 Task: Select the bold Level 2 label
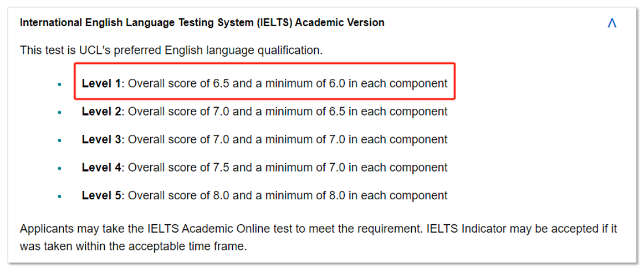(x=101, y=112)
